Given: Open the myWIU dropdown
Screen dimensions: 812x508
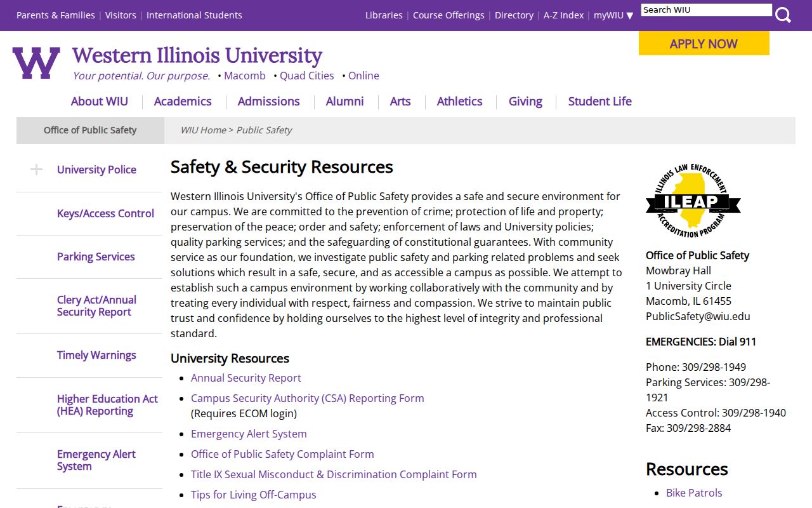Looking at the screenshot, I should pyautogui.click(x=613, y=15).
